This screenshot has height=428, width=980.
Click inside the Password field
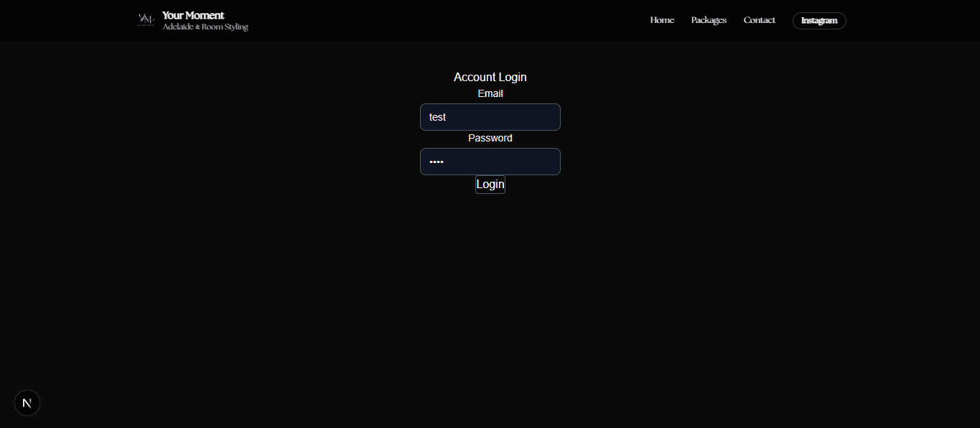point(490,162)
